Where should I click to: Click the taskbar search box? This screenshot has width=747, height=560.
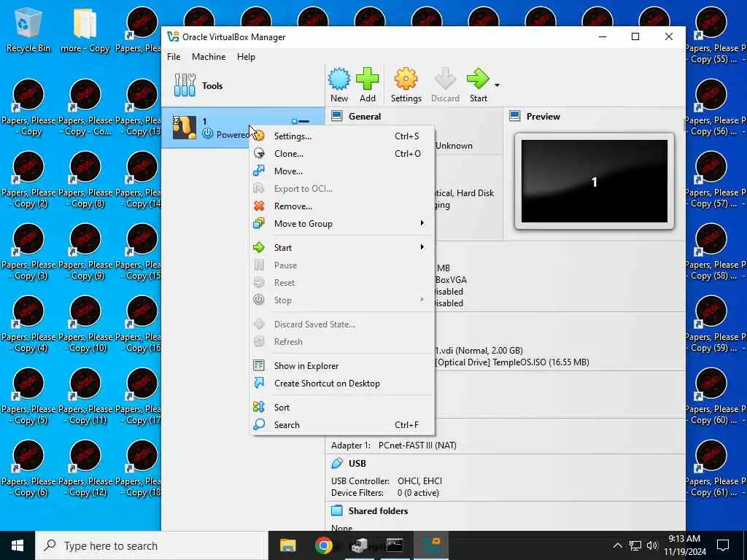pyautogui.click(x=152, y=545)
